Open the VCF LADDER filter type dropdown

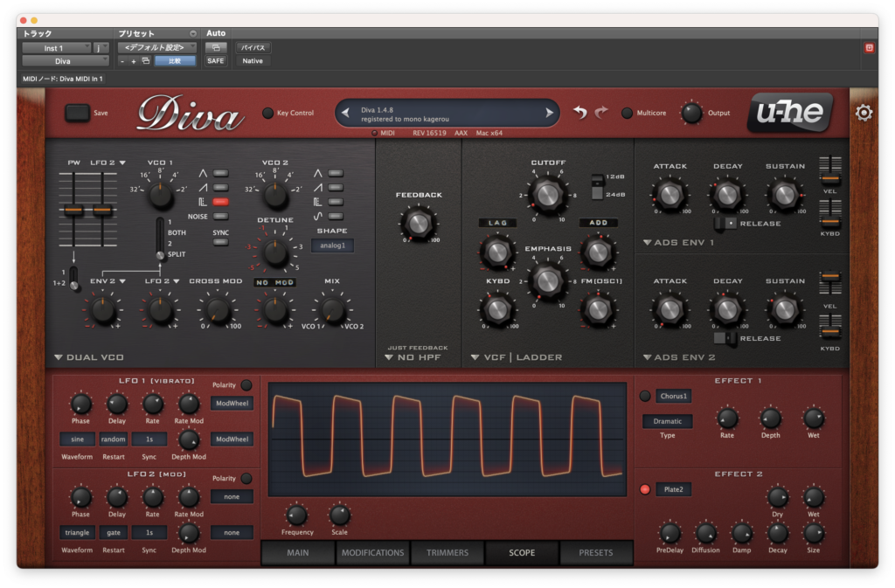tap(517, 357)
